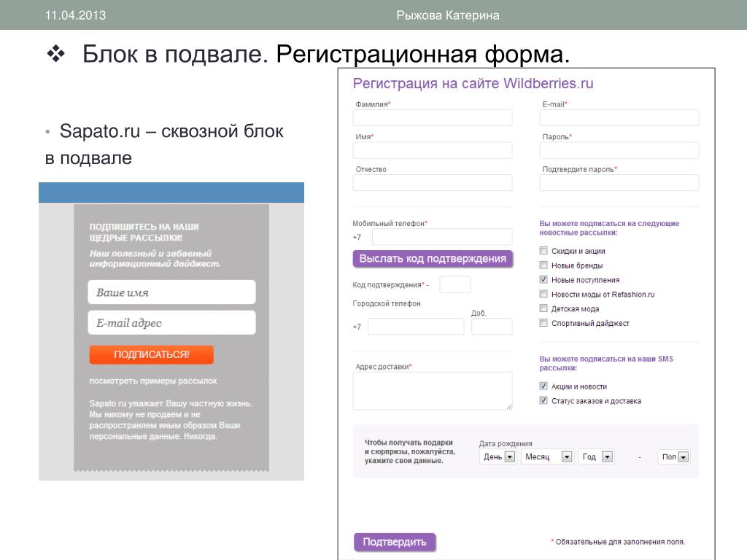This screenshot has height=560, width=747.
Task: Click Выслать код подтверждения button
Action: [433, 259]
